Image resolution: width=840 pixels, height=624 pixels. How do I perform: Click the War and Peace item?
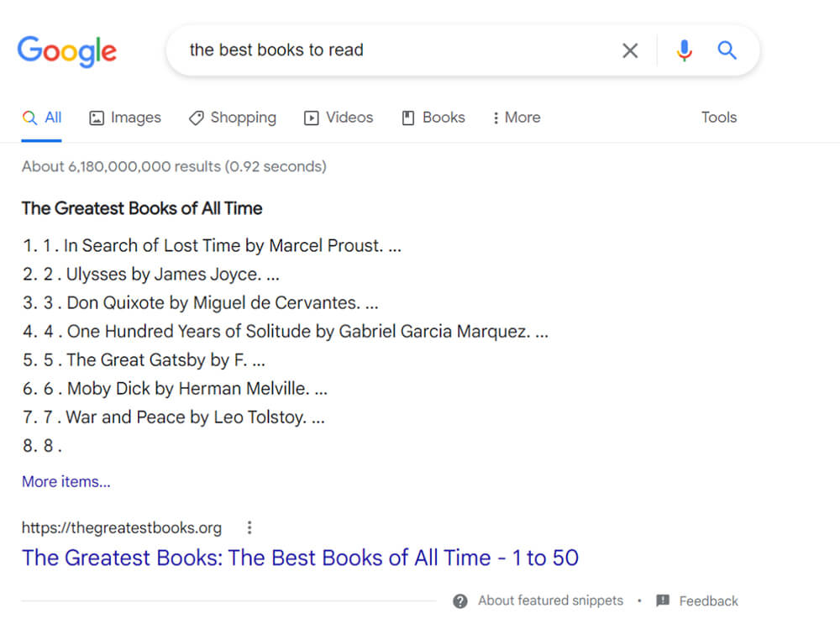coord(174,417)
